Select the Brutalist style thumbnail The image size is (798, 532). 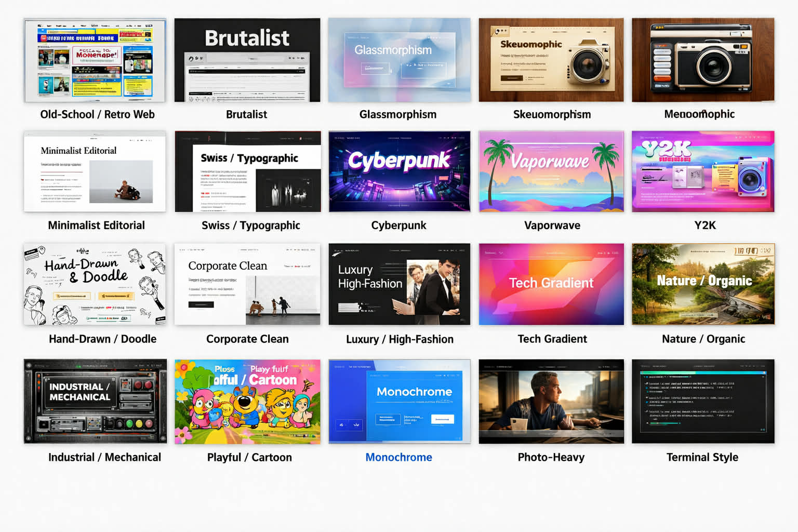(247, 60)
